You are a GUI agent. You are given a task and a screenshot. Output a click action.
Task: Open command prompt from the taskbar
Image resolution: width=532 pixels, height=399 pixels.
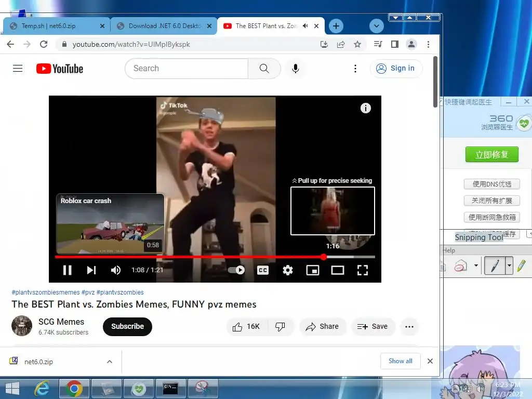[170, 389]
